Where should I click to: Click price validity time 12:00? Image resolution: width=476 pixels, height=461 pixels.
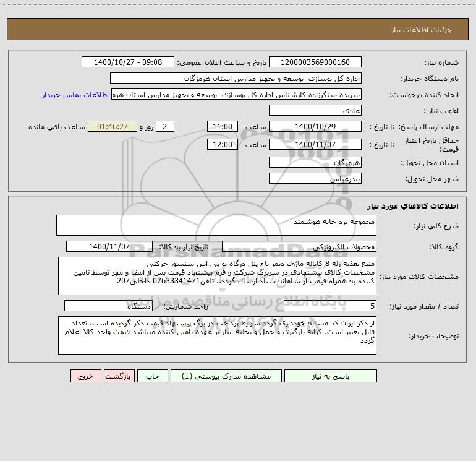click(x=222, y=145)
